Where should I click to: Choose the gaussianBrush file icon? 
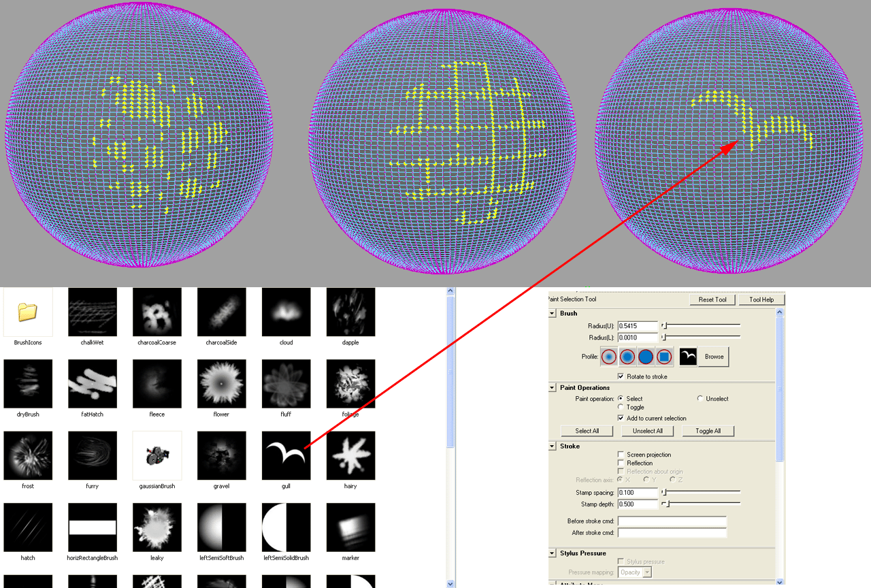(x=157, y=455)
